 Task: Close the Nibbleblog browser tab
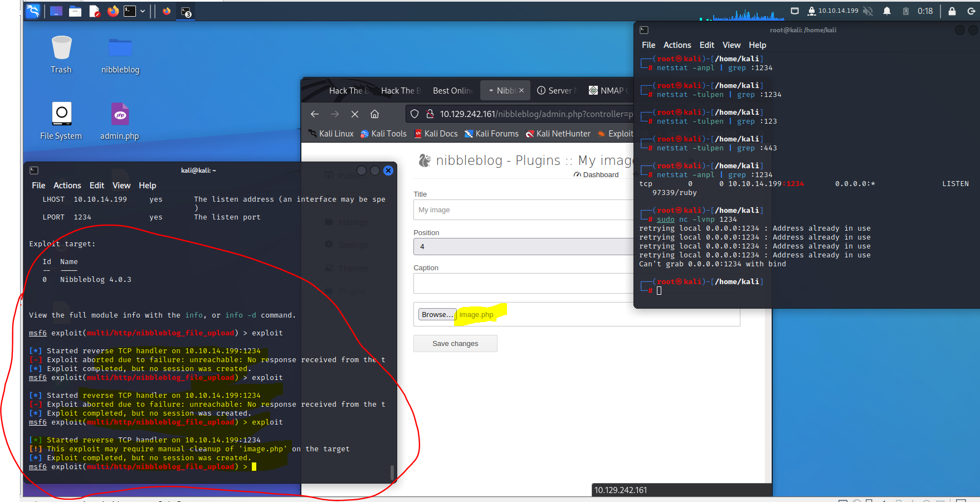(x=521, y=90)
